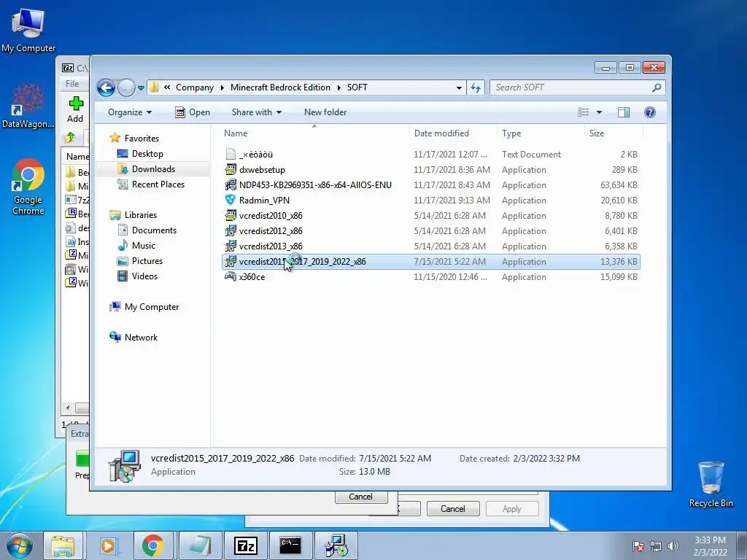Open the Share with menu
This screenshot has height=560, width=747.
point(256,112)
